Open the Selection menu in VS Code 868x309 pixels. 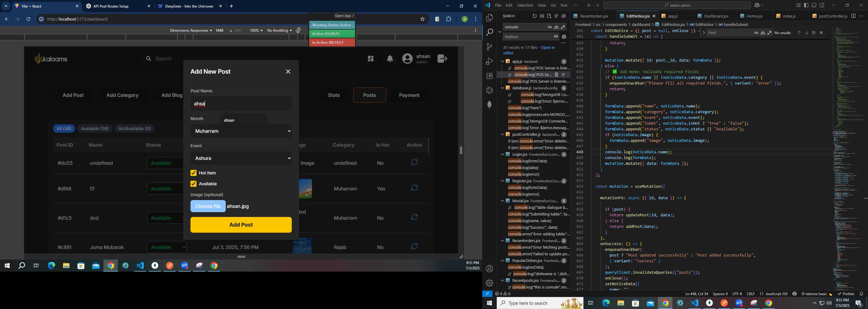click(525, 5)
